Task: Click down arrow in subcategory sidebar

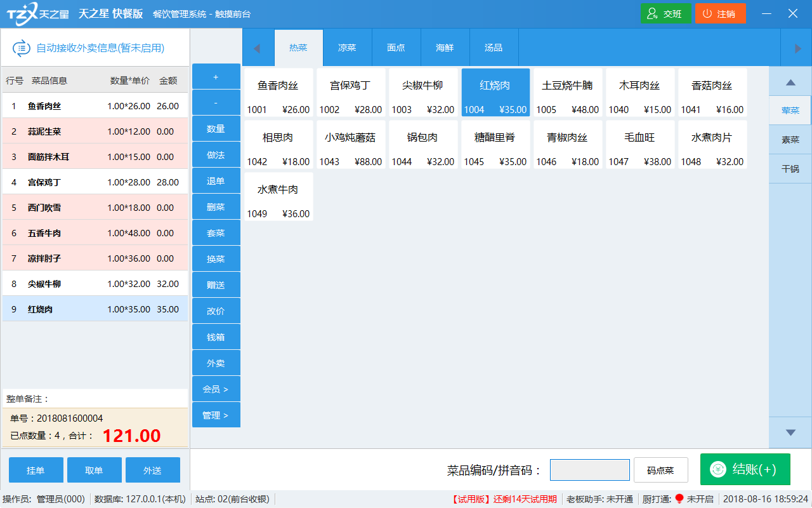Action: (x=790, y=432)
